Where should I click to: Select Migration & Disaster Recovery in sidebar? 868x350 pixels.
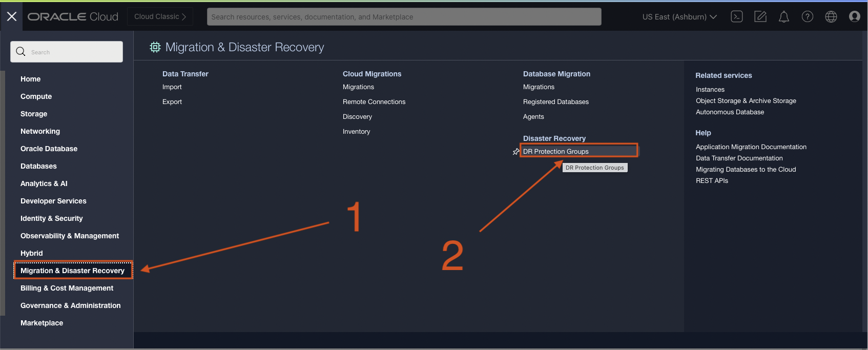click(x=73, y=271)
